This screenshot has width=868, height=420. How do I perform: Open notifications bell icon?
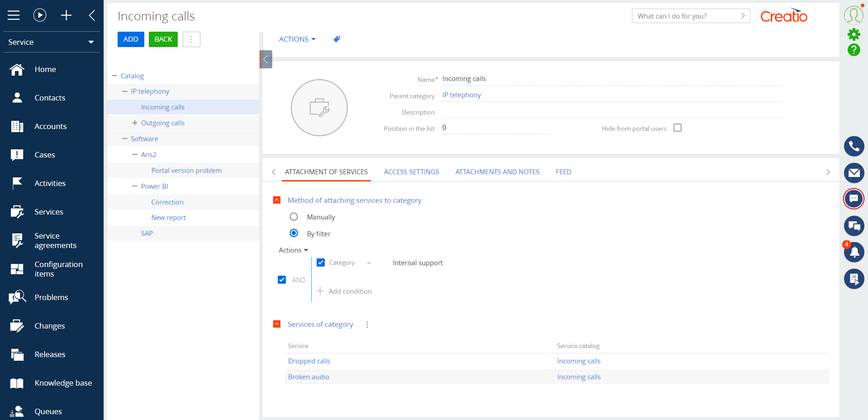tap(854, 252)
